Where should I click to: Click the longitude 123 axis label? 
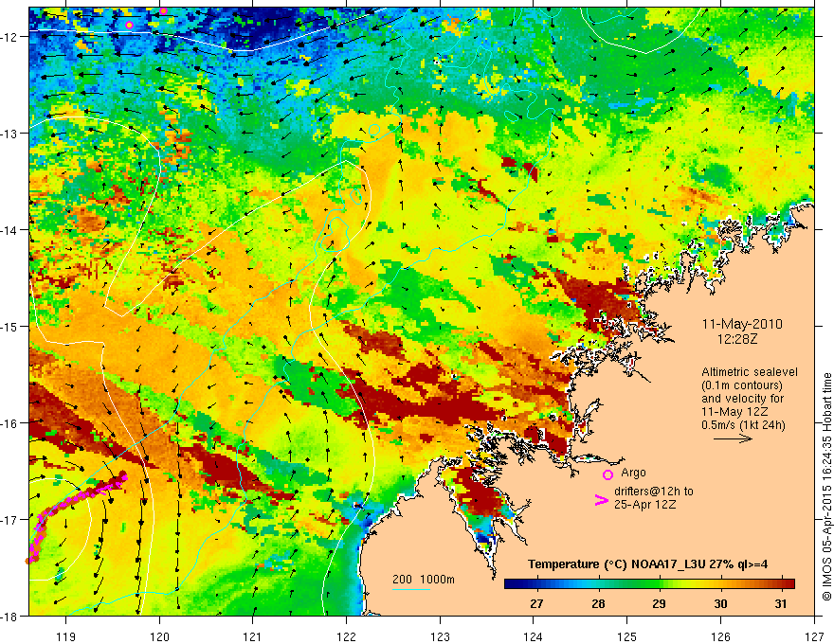point(440,636)
